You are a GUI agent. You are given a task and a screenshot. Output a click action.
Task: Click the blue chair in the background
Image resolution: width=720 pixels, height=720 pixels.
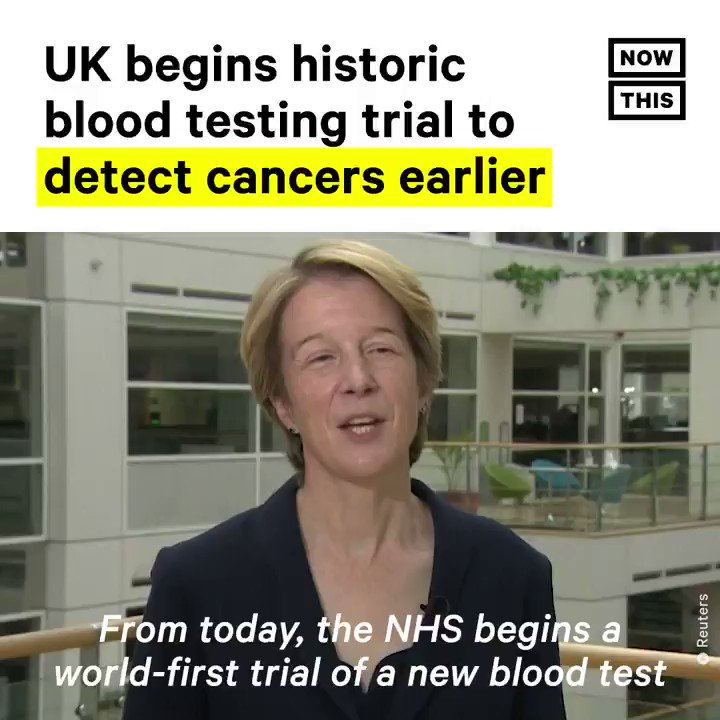point(557,478)
